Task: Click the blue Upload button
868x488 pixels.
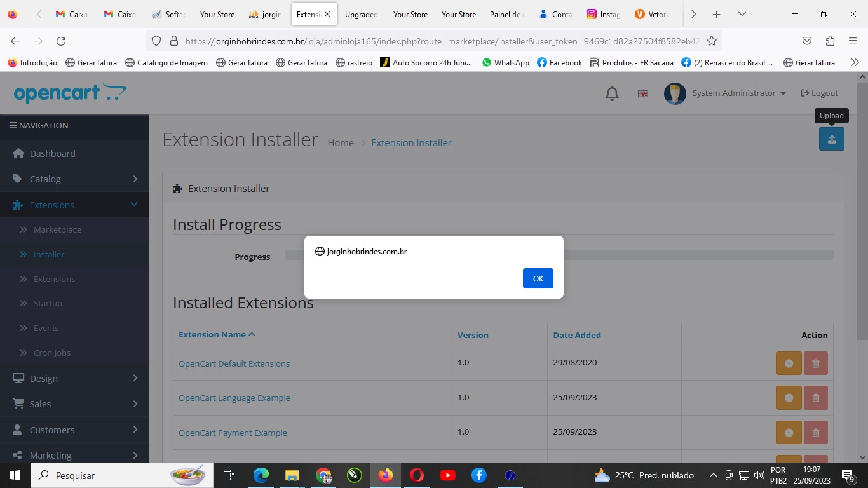Action: [x=831, y=139]
